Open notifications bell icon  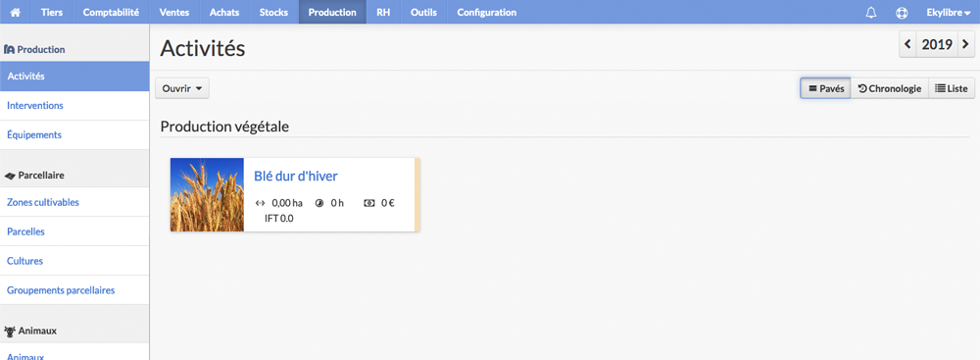(x=871, y=13)
